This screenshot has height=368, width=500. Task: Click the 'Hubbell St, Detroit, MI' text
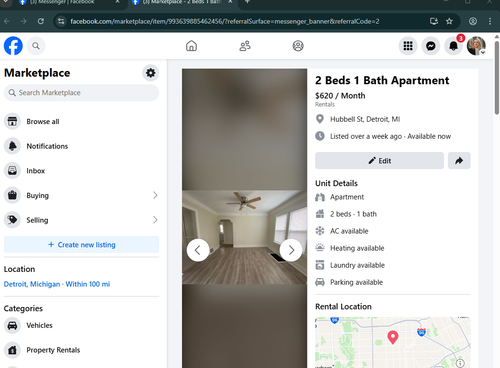click(365, 119)
